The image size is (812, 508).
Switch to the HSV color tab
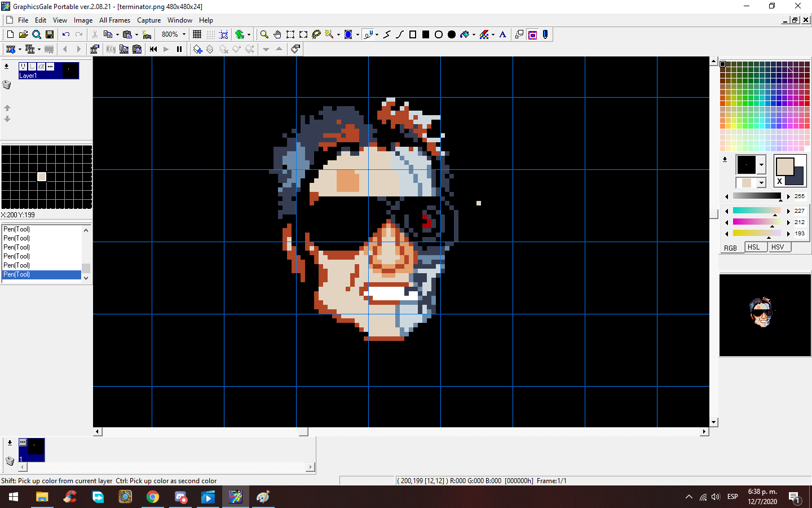click(x=778, y=247)
